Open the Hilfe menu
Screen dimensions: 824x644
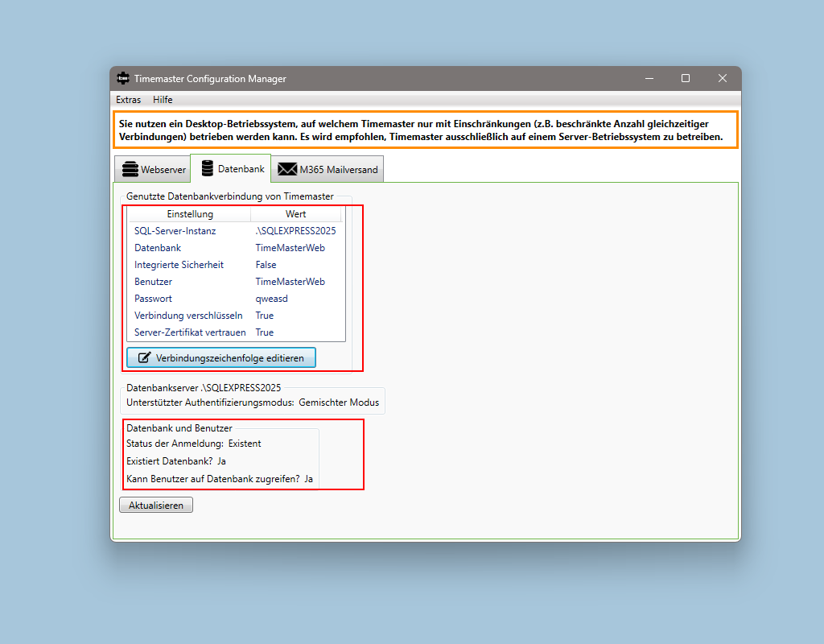tap(163, 100)
